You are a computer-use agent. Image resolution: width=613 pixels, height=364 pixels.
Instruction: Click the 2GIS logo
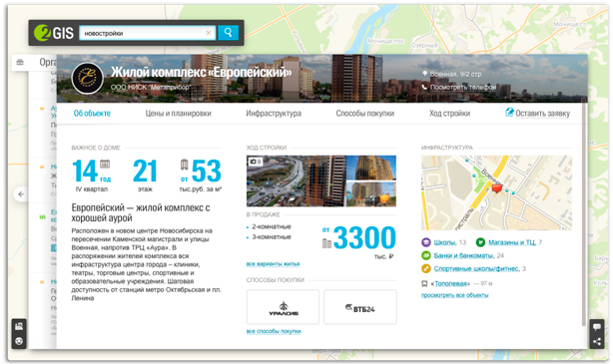54,33
